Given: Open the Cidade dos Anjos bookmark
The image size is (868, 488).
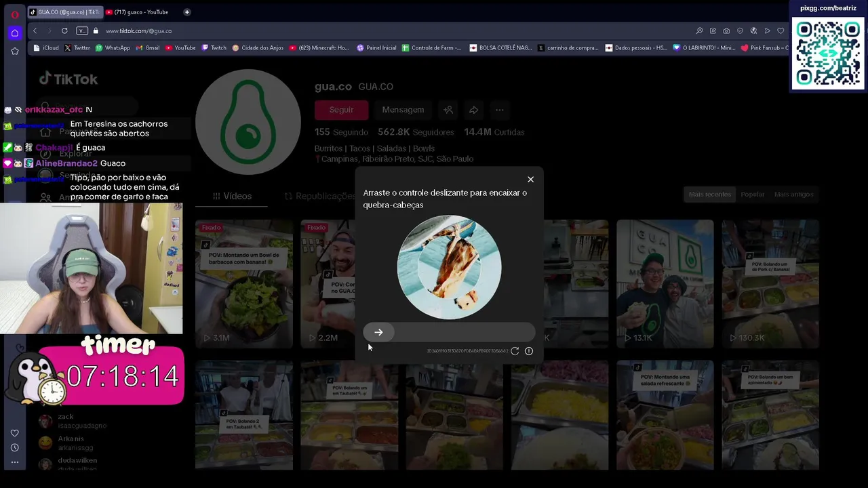Looking at the screenshot, I should point(258,48).
